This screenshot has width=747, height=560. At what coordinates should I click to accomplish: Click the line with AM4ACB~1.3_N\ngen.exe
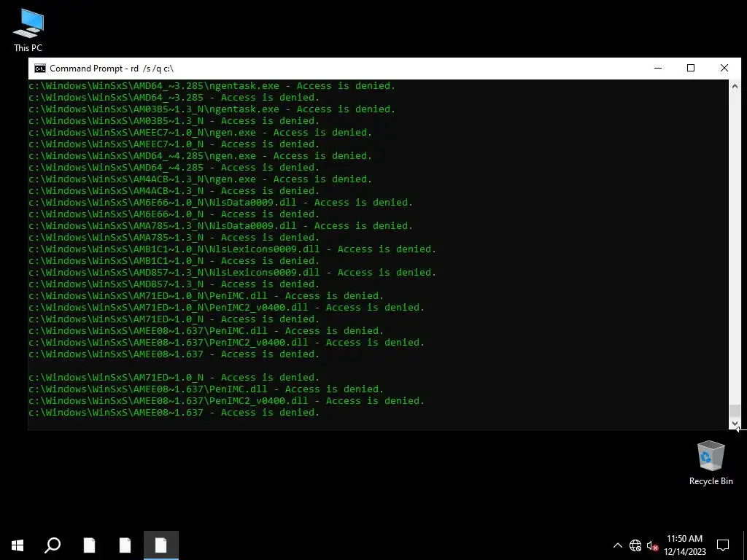[200, 179]
